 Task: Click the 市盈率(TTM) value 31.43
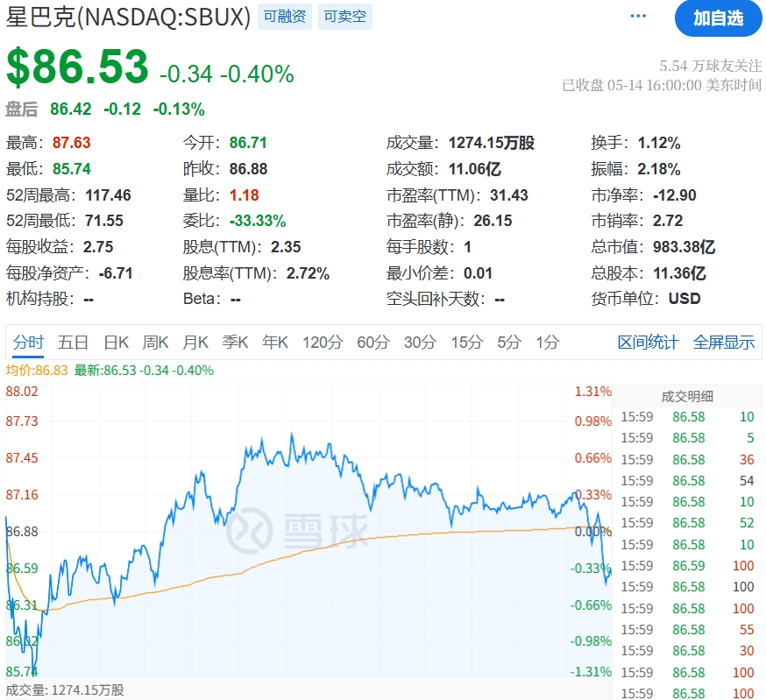509,194
